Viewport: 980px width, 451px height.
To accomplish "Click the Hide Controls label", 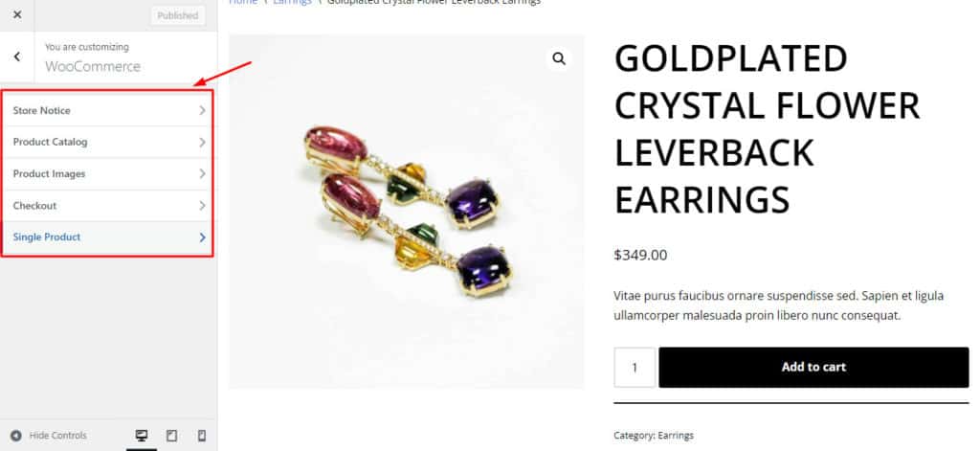I will point(57,436).
